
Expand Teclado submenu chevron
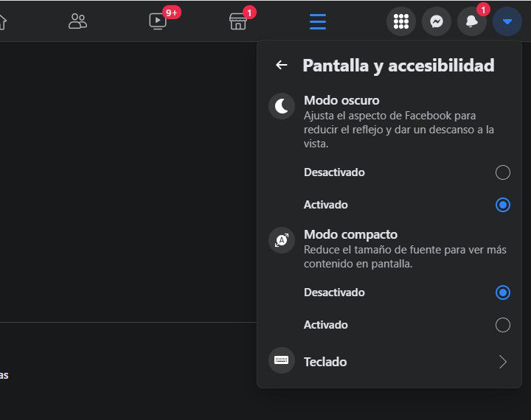click(x=503, y=362)
